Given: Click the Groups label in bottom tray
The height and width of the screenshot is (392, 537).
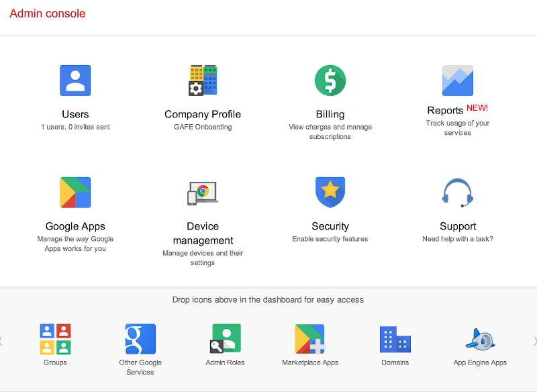Looking at the screenshot, I should click(55, 362).
